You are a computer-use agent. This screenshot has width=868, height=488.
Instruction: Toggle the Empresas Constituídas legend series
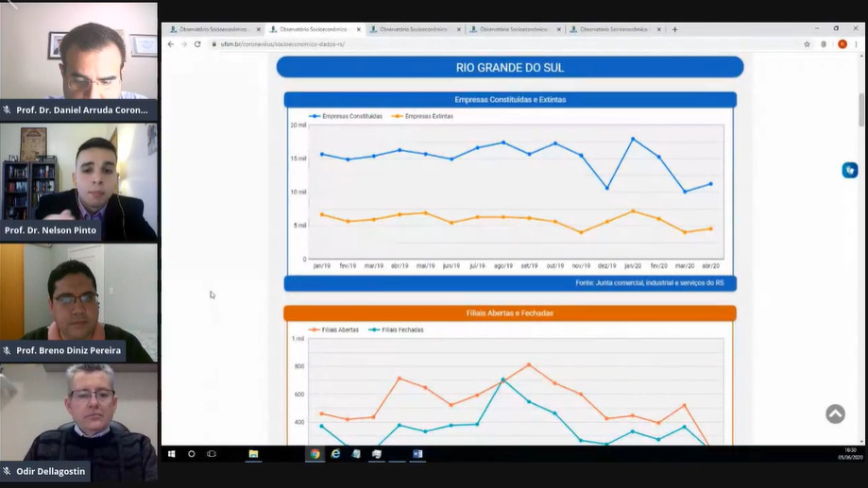pos(351,116)
